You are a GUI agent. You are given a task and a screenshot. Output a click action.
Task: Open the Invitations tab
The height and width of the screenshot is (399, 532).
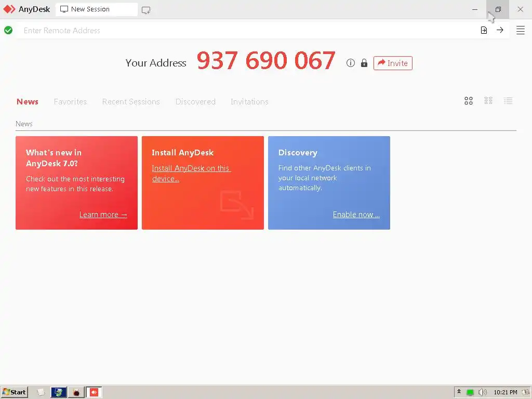(249, 101)
